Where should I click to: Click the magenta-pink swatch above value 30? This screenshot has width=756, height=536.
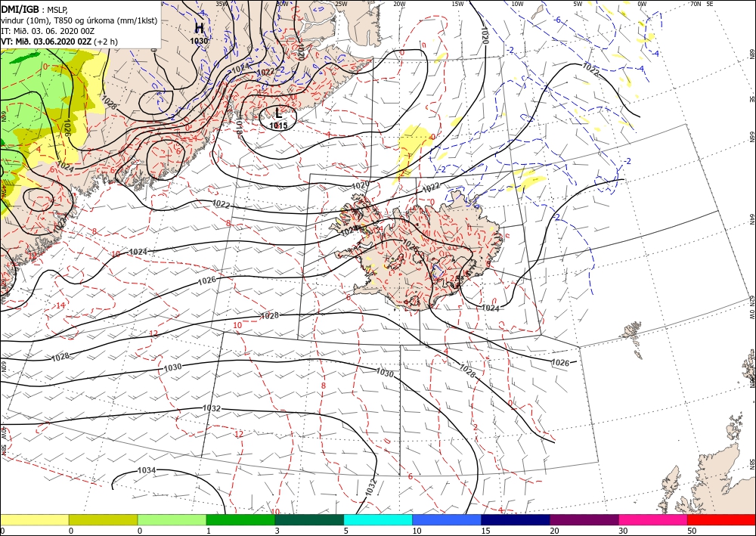pyautogui.click(x=653, y=519)
